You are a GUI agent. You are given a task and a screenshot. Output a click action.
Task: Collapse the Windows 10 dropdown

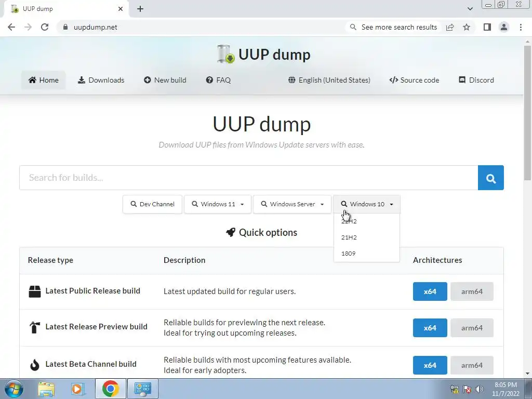[x=367, y=204]
